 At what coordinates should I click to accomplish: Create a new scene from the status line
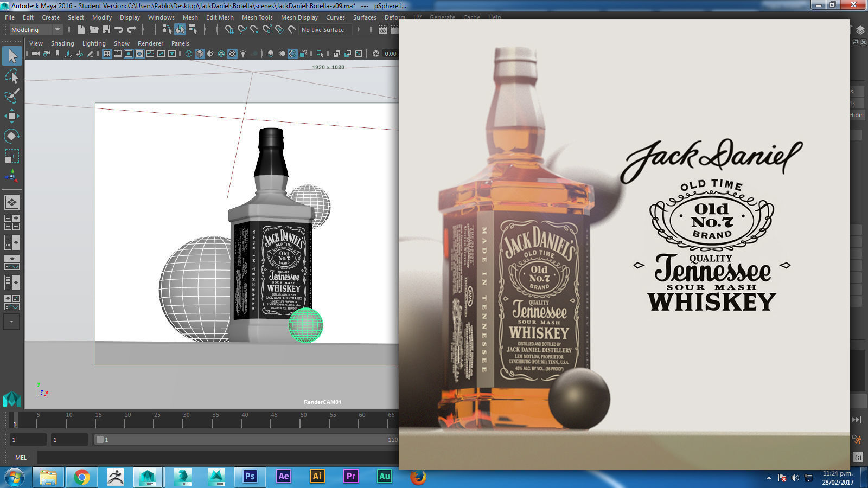[81, 30]
